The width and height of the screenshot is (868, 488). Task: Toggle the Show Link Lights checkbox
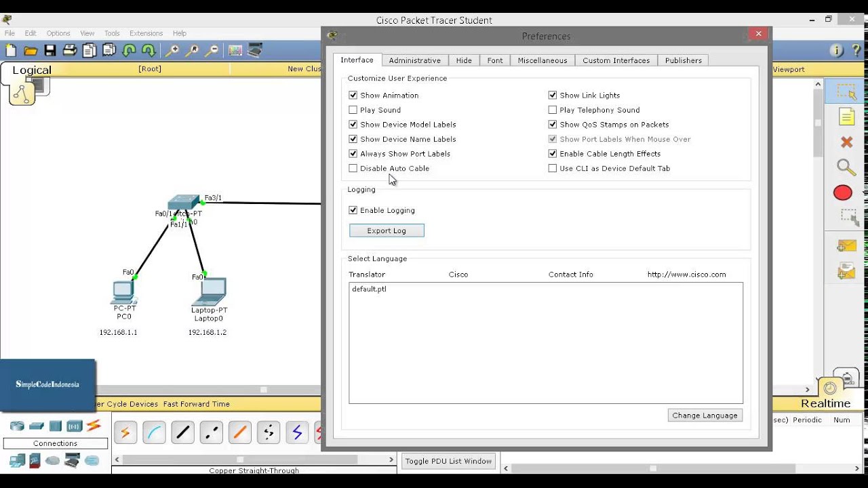click(x=552, y=96)
